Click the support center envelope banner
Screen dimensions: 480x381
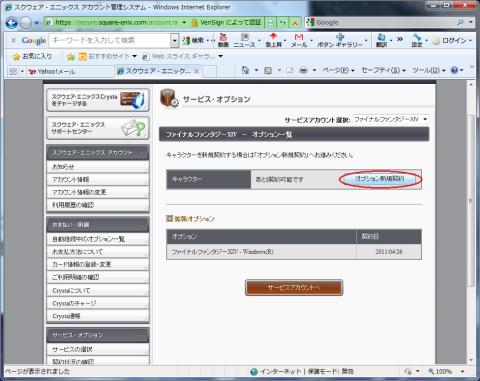[98, 128]
